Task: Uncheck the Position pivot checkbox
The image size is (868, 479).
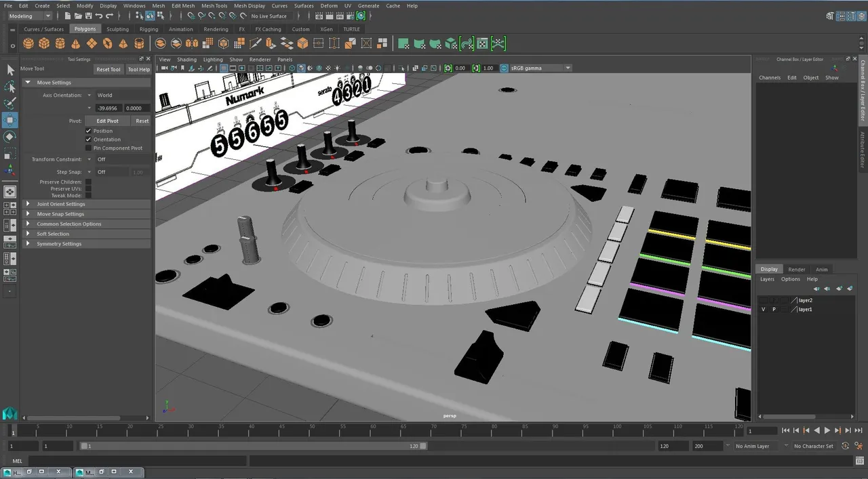Action: coord(88,131)
